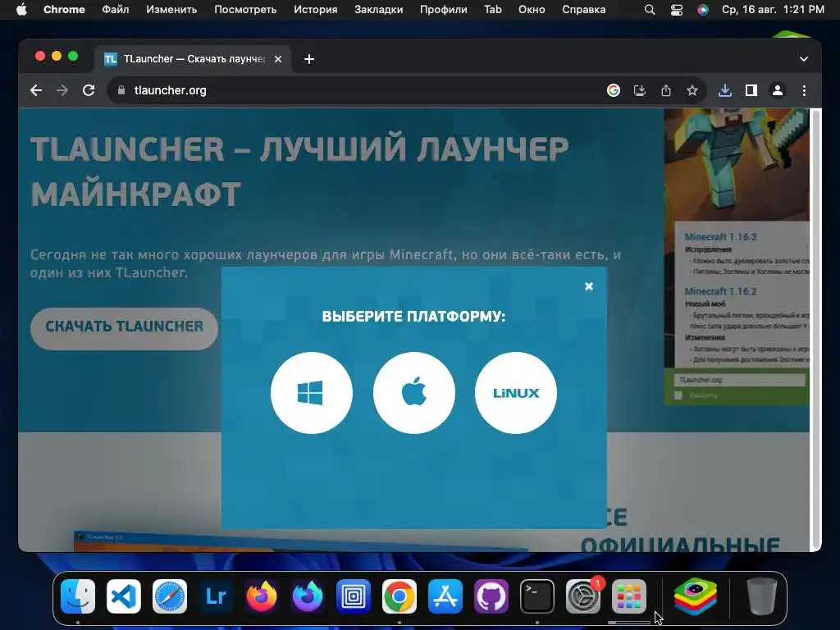Open the Chrome profile menu
Screen dimensions: 840x630
[x=778, y=90]
